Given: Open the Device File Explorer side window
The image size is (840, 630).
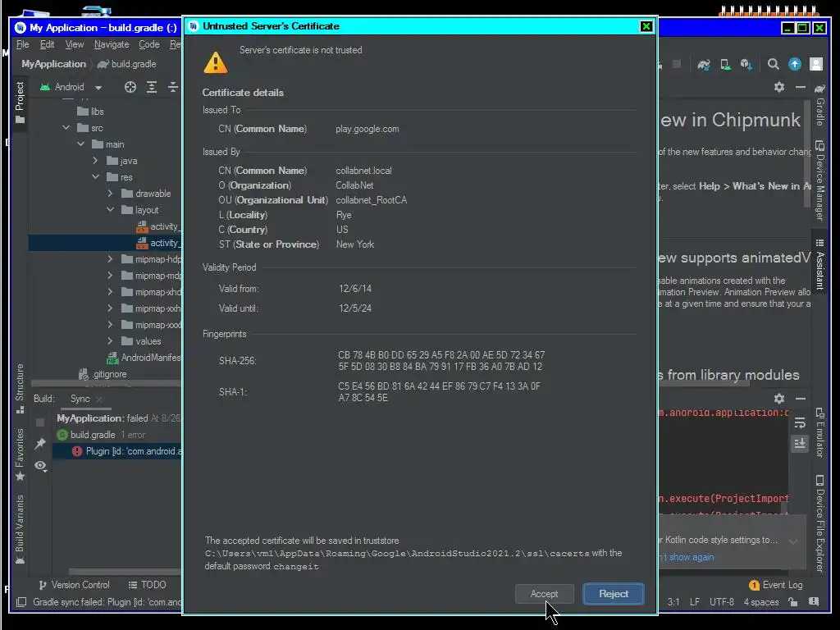Looking at the screenshot, I should point(819,523).
